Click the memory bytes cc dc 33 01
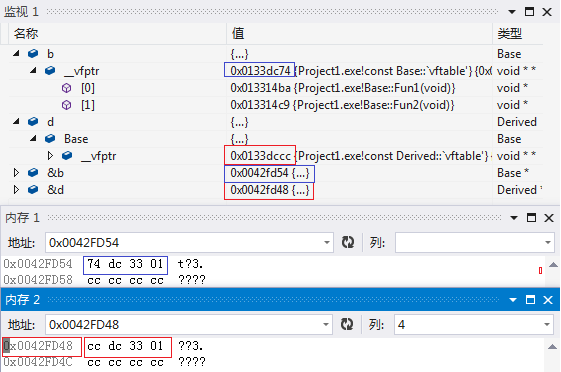The width and height of the screenshot is (561, 372). coord(125,346)
